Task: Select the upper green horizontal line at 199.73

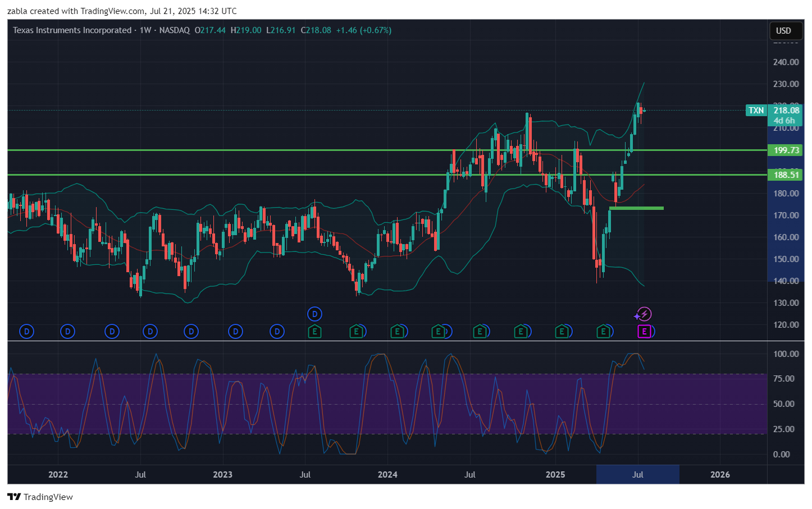Action: [x=387, y=150]
